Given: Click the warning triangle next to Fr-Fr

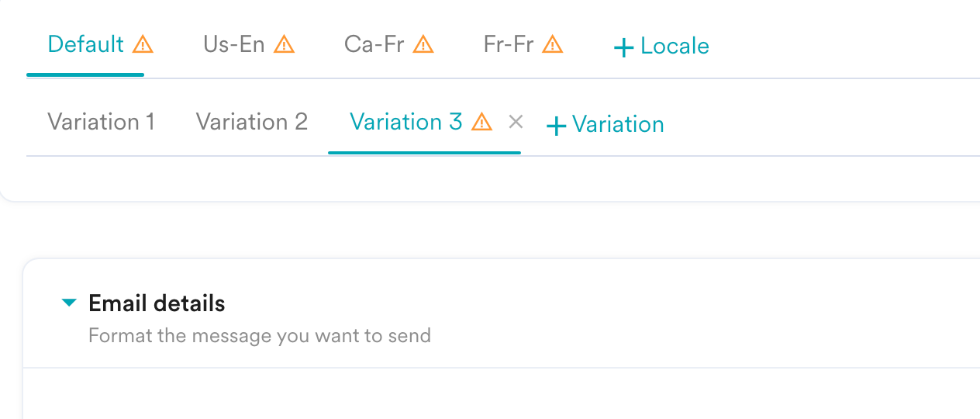Looking at the screenshot, I should point(552,44).
